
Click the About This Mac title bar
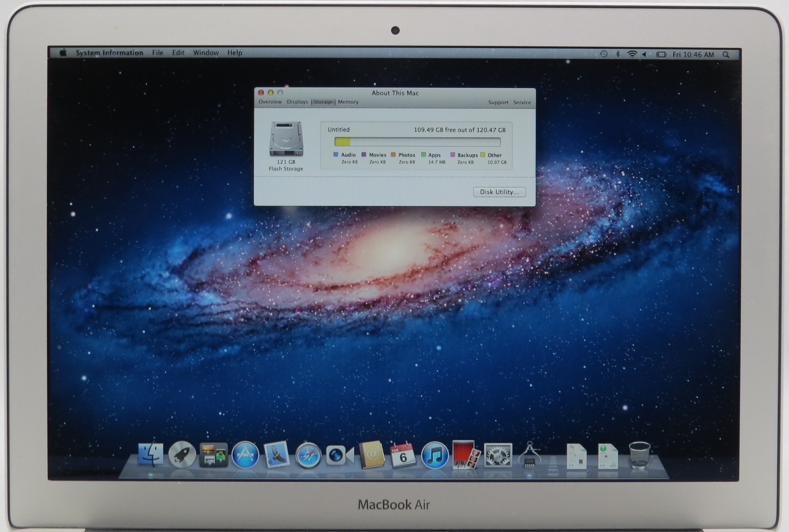click(395, 93)
